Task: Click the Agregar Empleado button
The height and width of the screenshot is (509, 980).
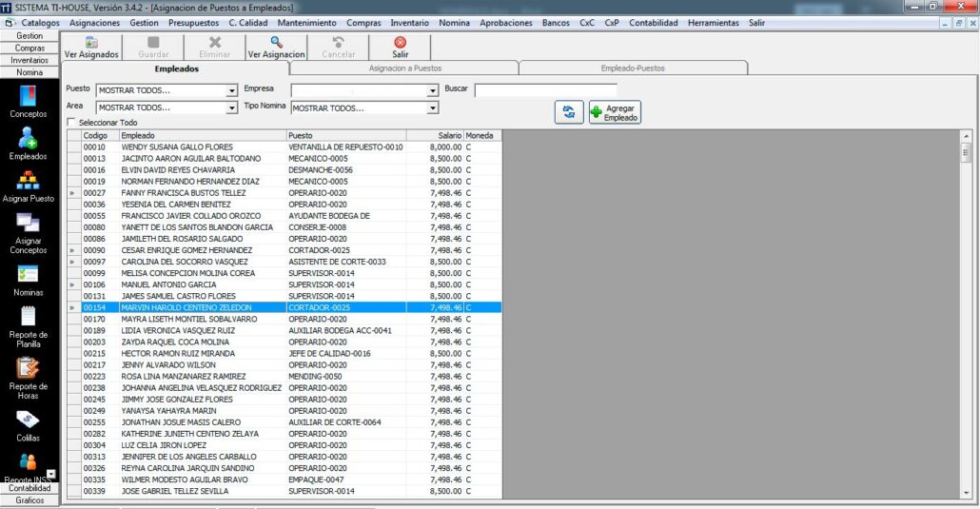Action: 615,112
